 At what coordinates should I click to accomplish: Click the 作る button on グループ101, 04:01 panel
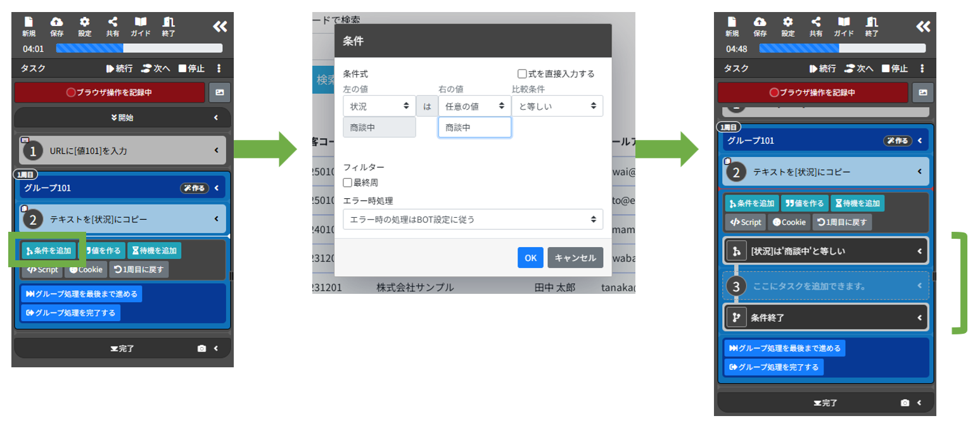[194, 187]
